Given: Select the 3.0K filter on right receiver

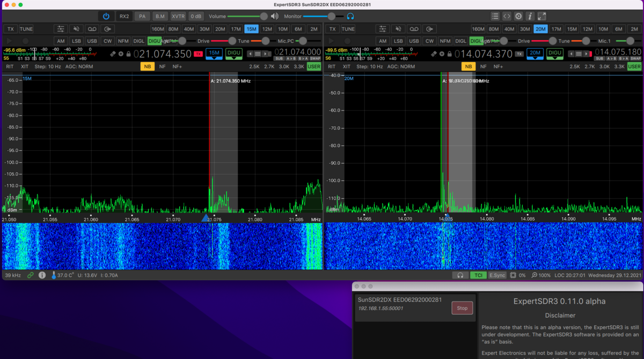Looking at the screenshot, I should point(605,67).
